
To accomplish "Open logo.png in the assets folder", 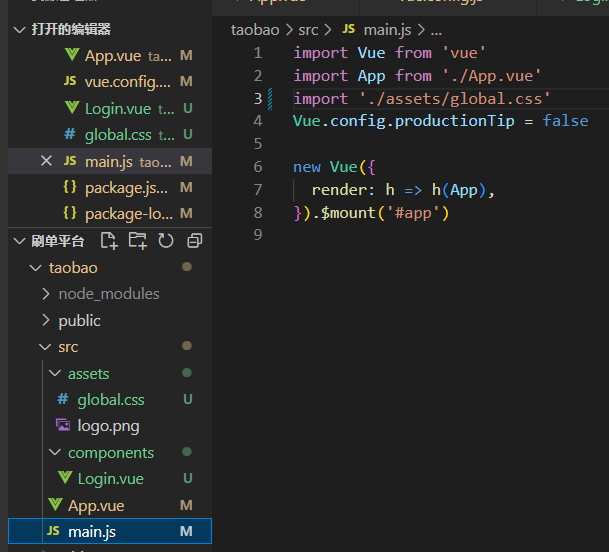I will (x=108, y=426).
